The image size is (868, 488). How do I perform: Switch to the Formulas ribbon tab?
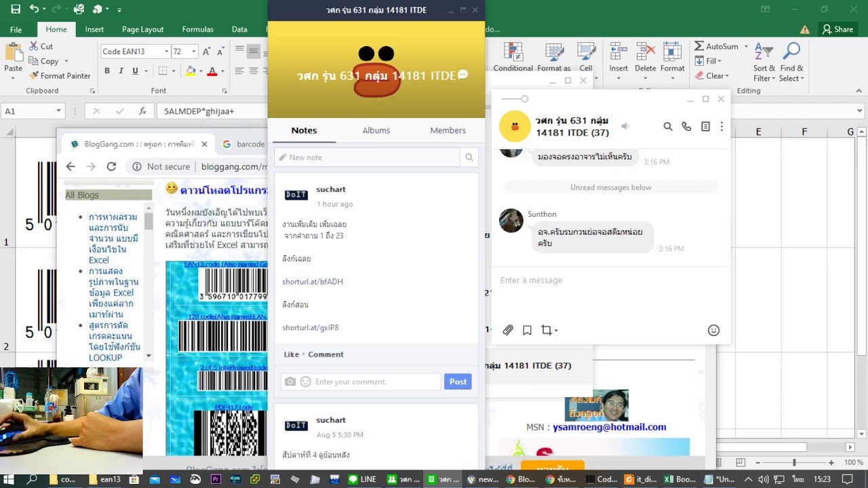click(x=197, y=29)
